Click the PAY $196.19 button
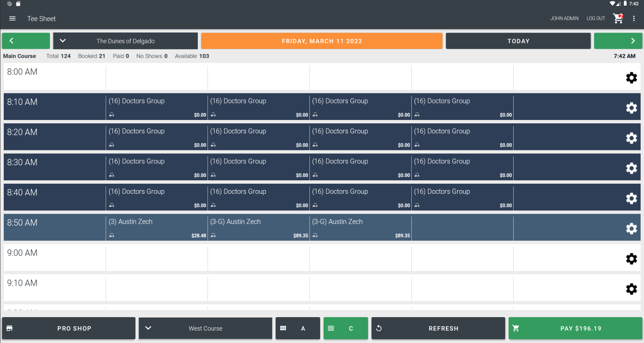 click(575, 328)
